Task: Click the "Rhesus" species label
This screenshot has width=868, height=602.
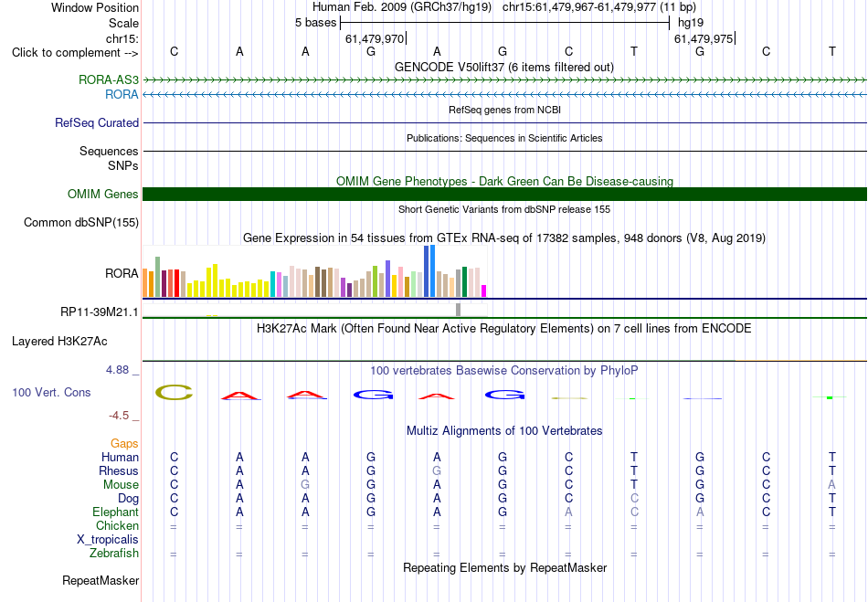Action: 119,470
